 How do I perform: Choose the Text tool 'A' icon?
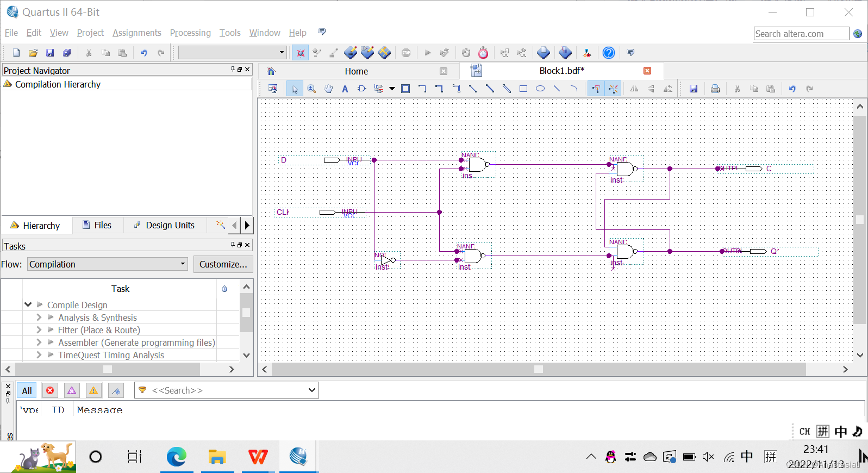click(x=345, y=89)
